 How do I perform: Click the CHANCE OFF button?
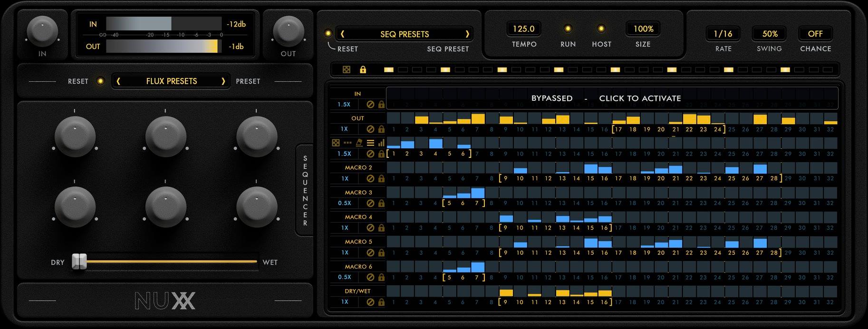815,34
